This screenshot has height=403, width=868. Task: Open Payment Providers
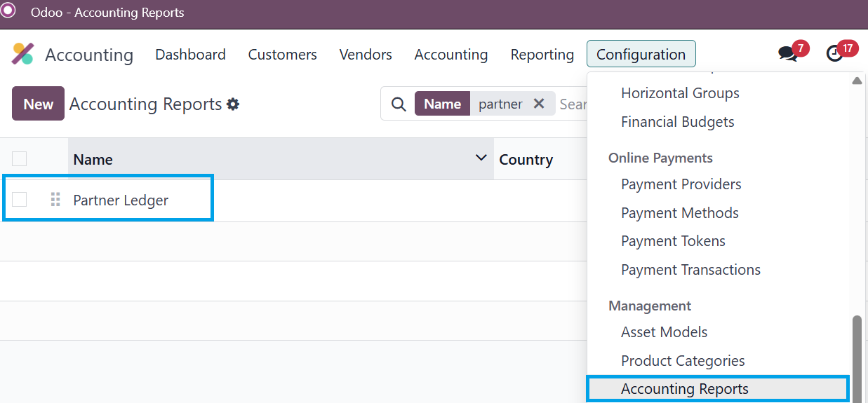pyautogui.click(x=681, y=184)
